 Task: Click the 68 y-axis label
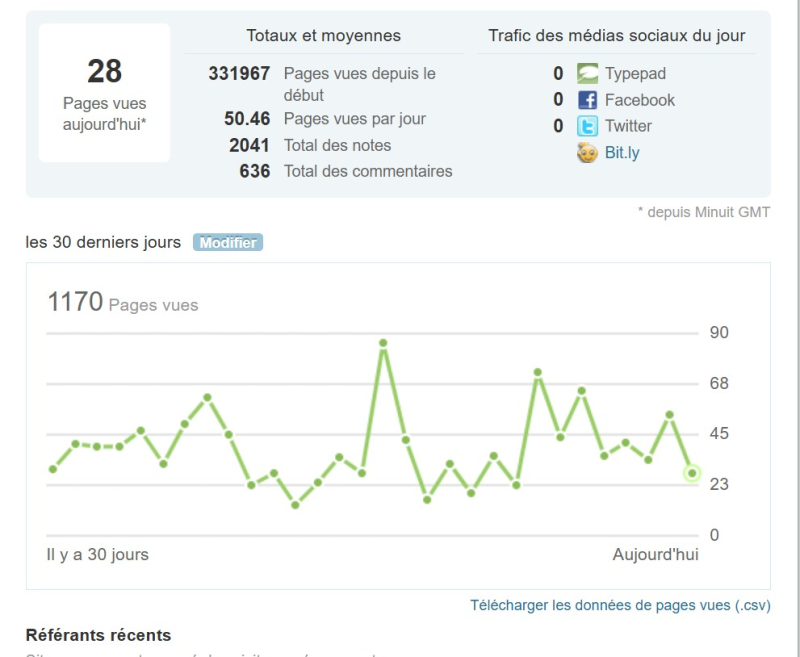coord(719,383)
